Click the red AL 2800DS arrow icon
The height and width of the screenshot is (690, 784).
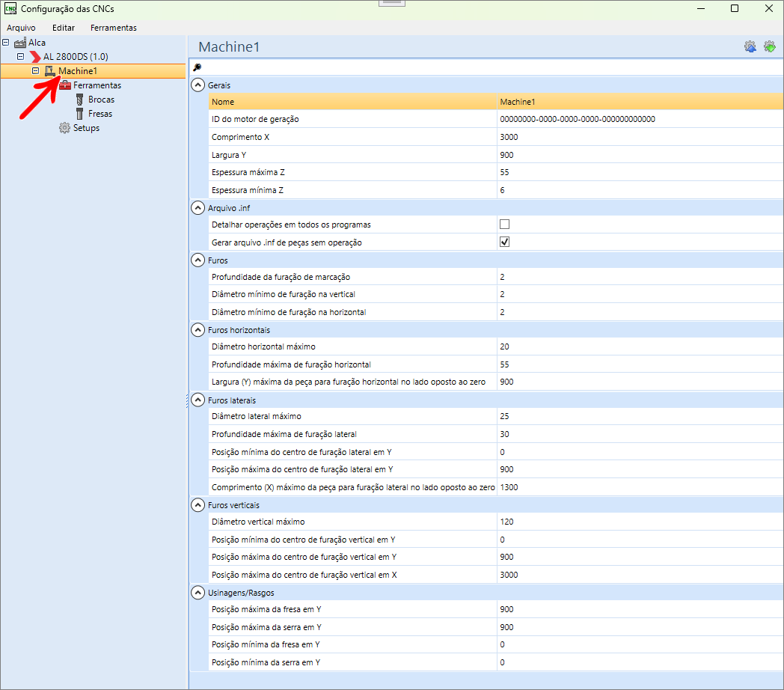(x=35, y=57)
